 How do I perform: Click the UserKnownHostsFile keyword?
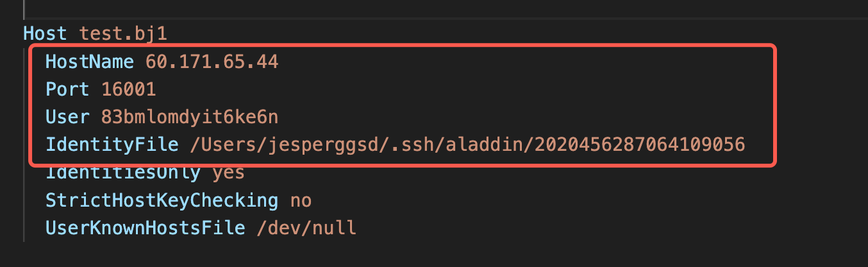pos(145,228)
